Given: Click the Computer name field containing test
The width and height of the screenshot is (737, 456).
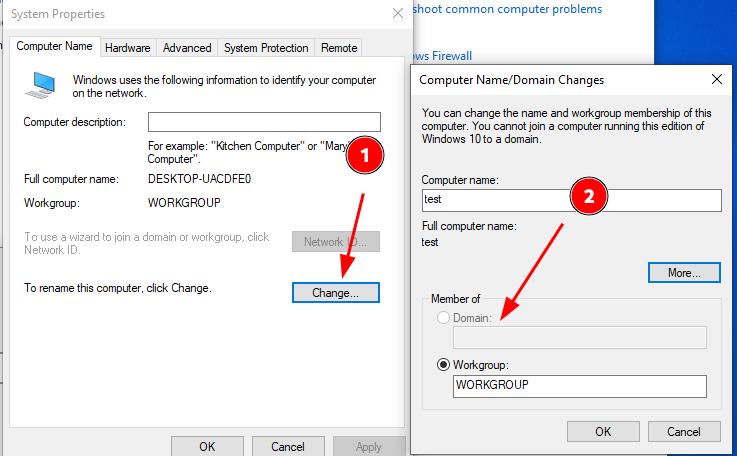Looking at the screenshot, I should pos(572,201).
